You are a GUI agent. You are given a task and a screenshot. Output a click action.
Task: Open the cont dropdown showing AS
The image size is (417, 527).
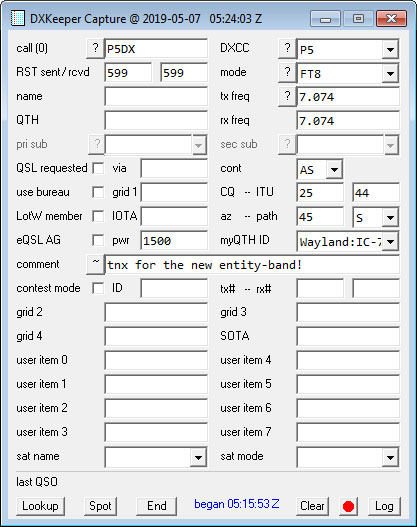[334, 169]
